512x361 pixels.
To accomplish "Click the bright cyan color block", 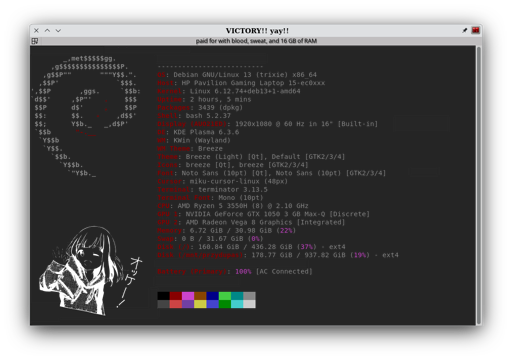I will (237, 304).
